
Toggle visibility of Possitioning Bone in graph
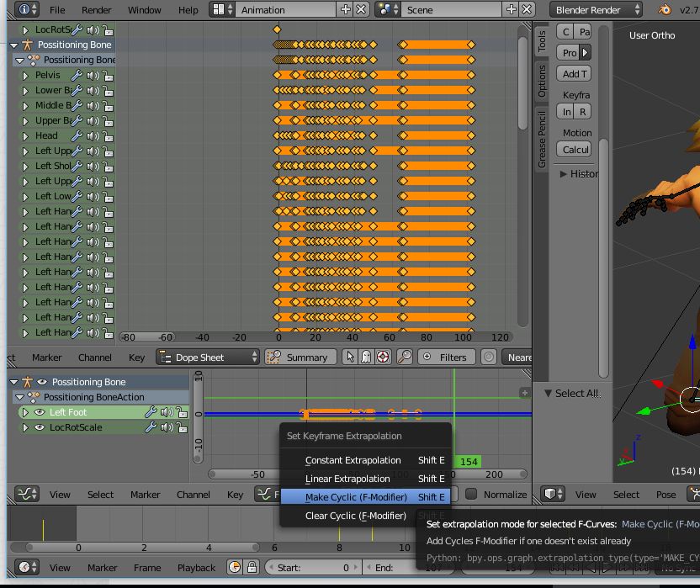coord(42,382)
